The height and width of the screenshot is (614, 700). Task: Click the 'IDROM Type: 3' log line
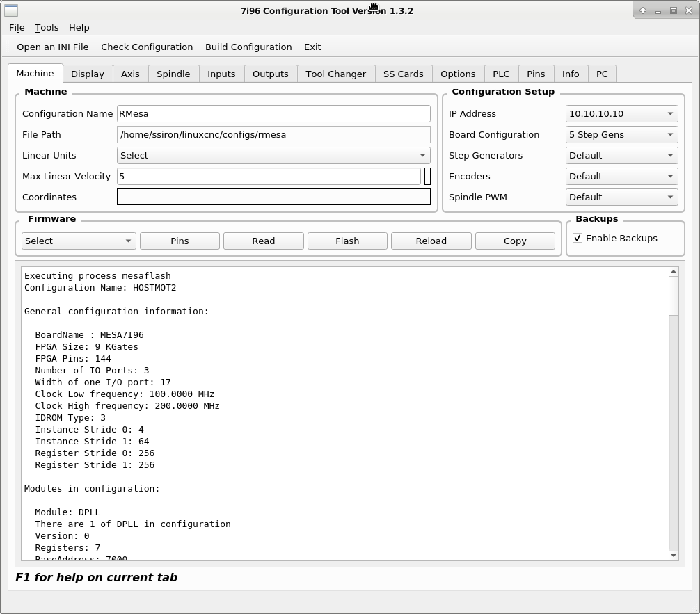click(x=70, y=418)
